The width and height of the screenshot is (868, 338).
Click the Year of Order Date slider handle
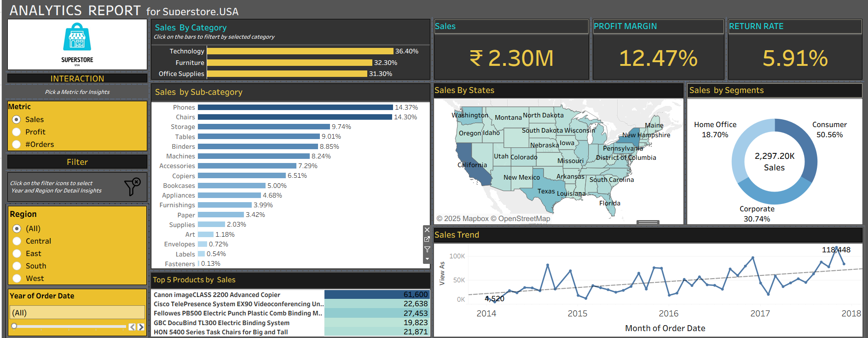[14, 326]
